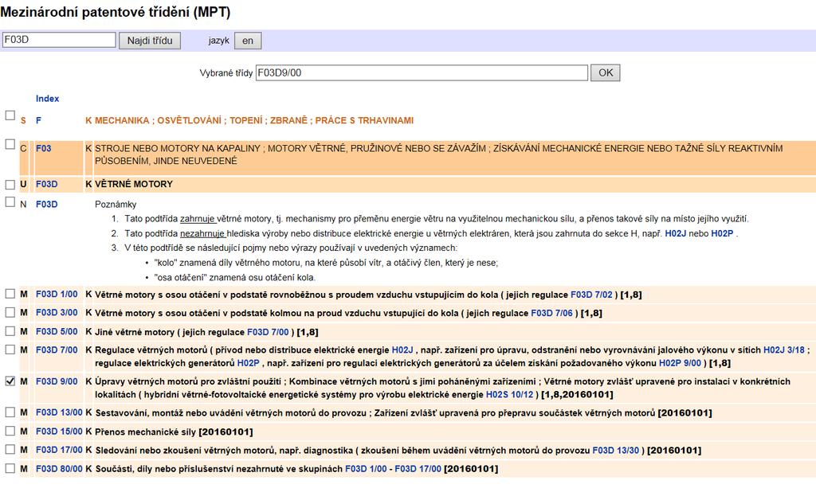Click the class search field containing F03D
Screen dimensions: 816x504
click(59, 40)
